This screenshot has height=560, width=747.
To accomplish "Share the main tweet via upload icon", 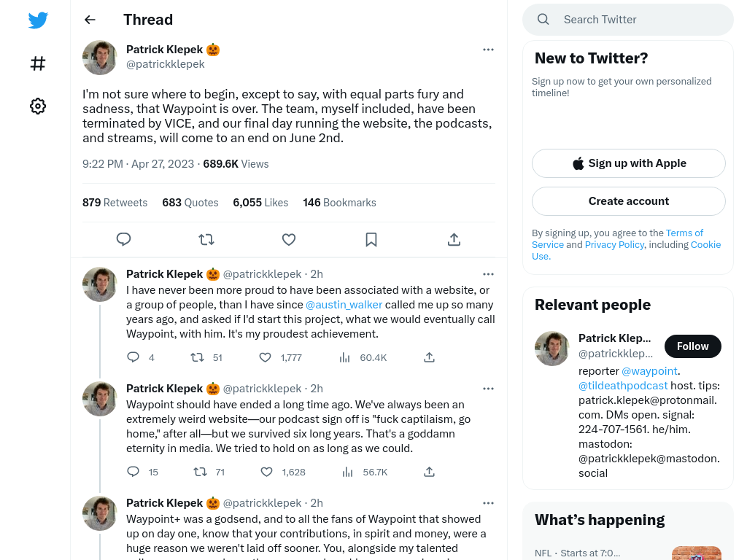I will click(454, 239).
